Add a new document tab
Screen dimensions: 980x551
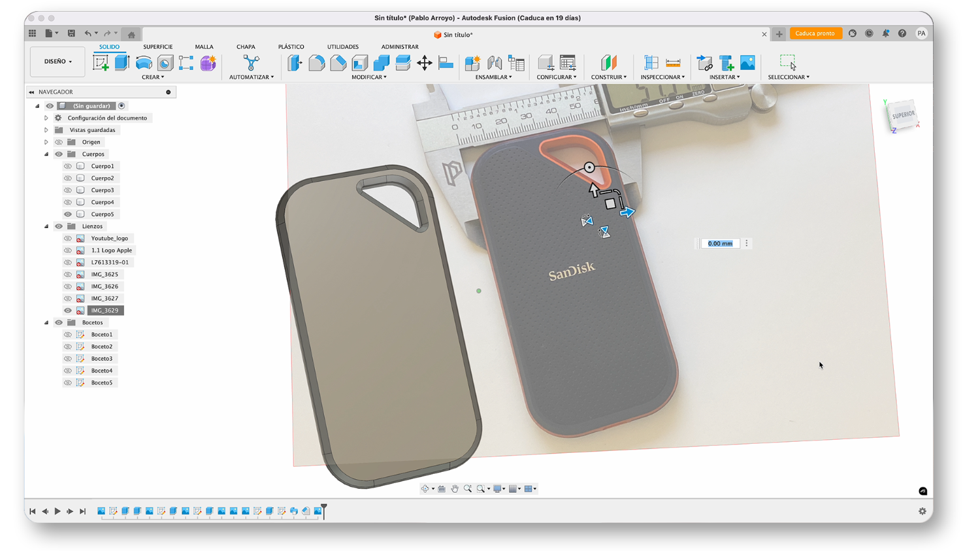(x=779, y=34)
